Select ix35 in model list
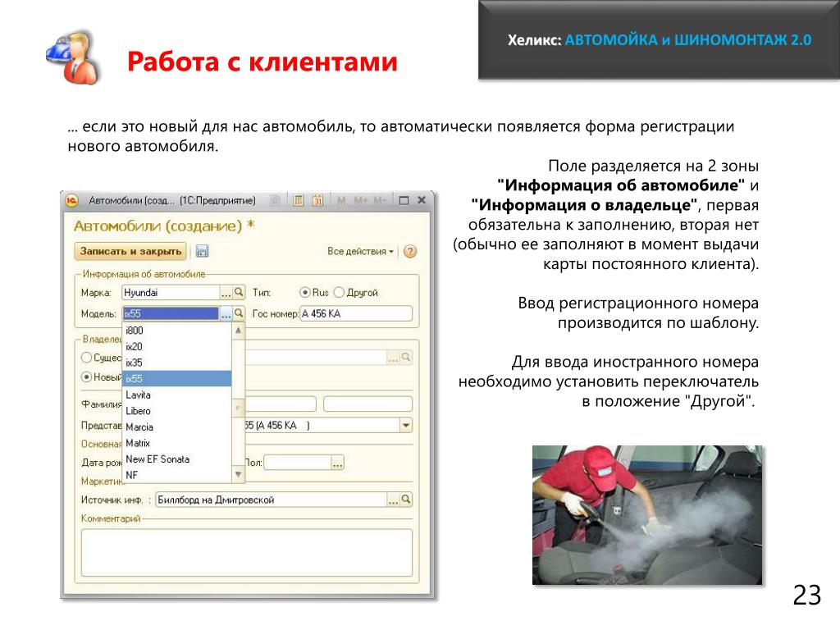 [x=177, y=363]
